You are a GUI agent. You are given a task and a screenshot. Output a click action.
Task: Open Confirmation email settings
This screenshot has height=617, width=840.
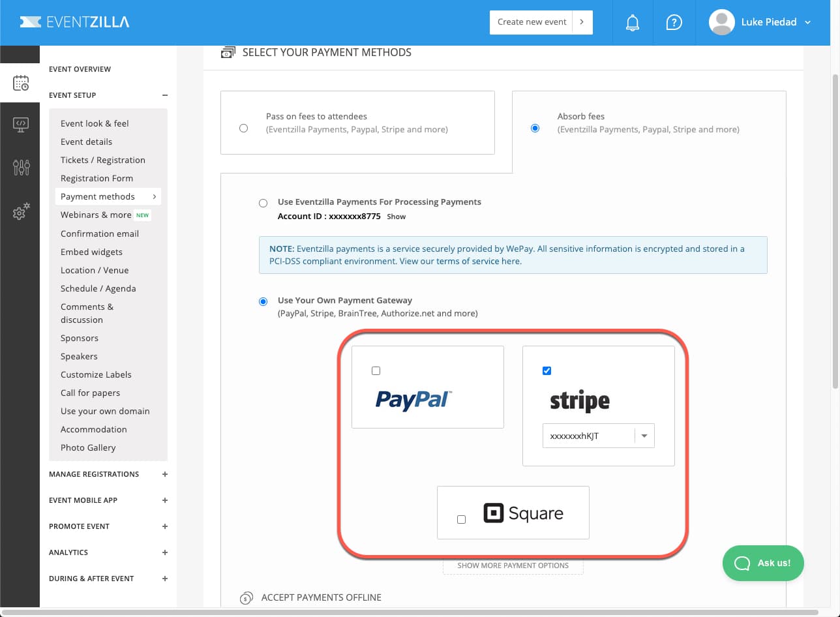coord(100,233)
